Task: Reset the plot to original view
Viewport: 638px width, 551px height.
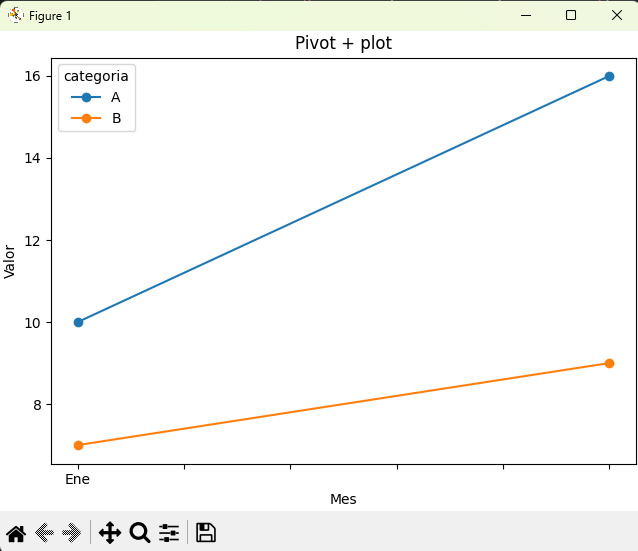Action: [x=16, y=533]
